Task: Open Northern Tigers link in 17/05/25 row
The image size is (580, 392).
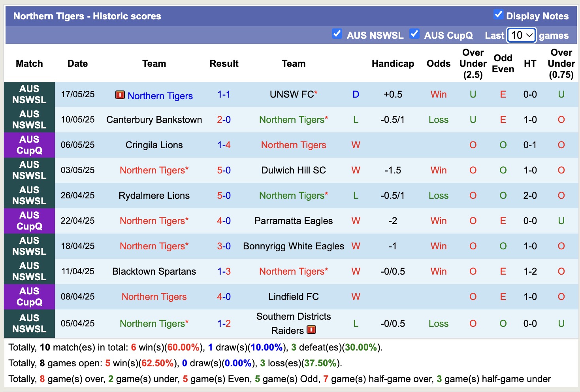Action: [x=160, y=96]
